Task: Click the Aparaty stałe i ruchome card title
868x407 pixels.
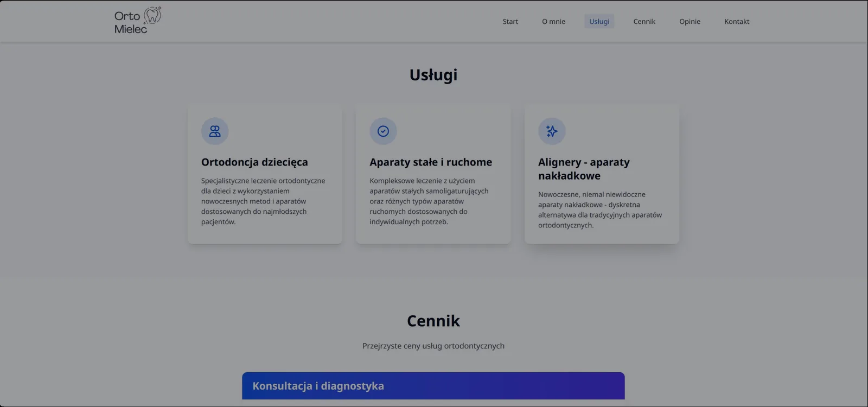Action: click(431, 162)
